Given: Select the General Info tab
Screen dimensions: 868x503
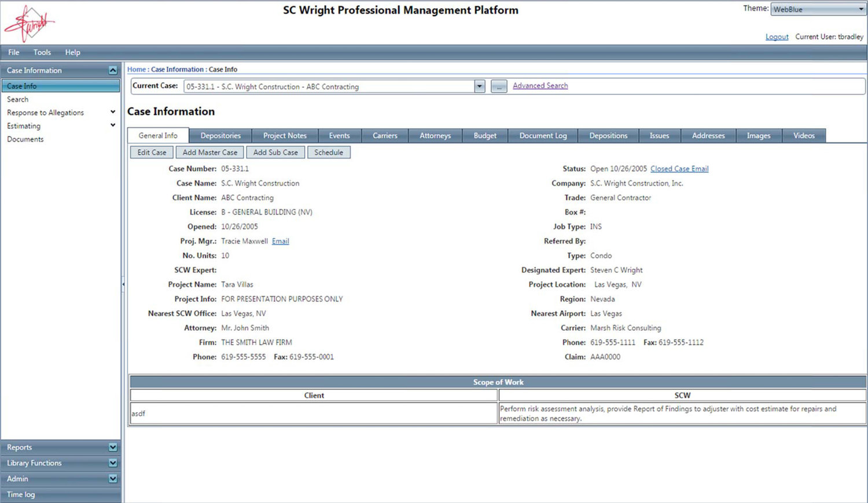Looking at the screenshot, I should [158, 135].
